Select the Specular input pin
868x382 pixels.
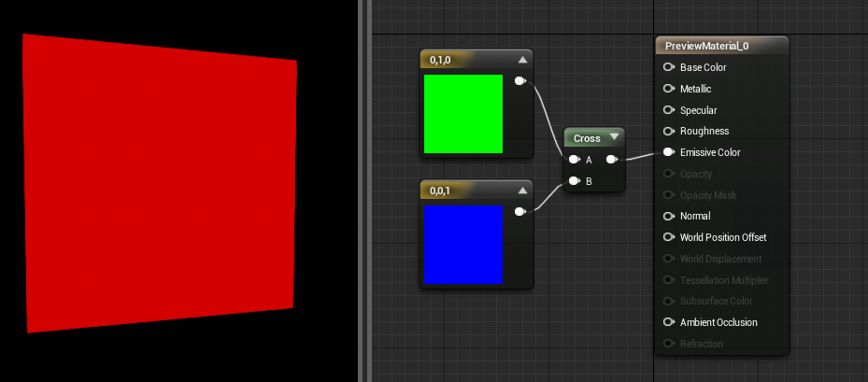tap(669, 110)
